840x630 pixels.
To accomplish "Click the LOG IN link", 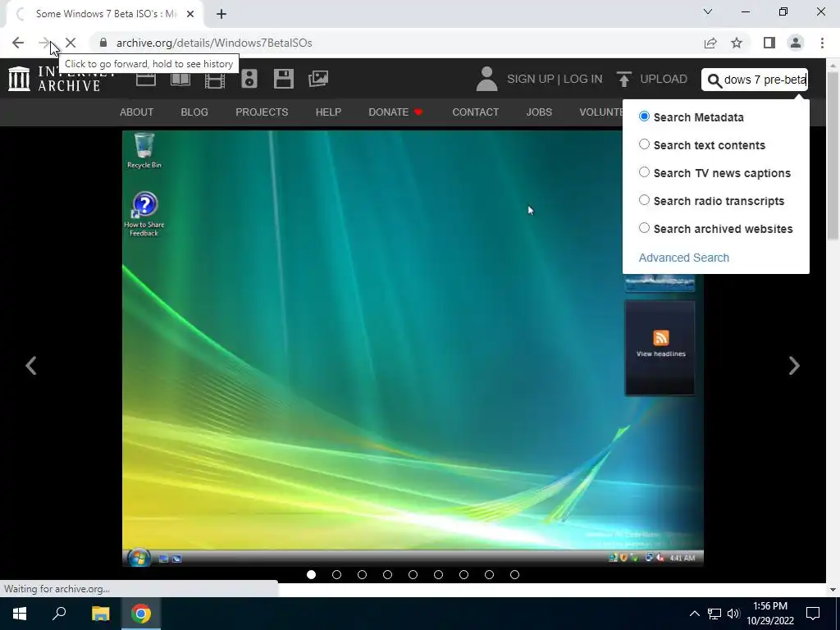I will coord(583,79).
